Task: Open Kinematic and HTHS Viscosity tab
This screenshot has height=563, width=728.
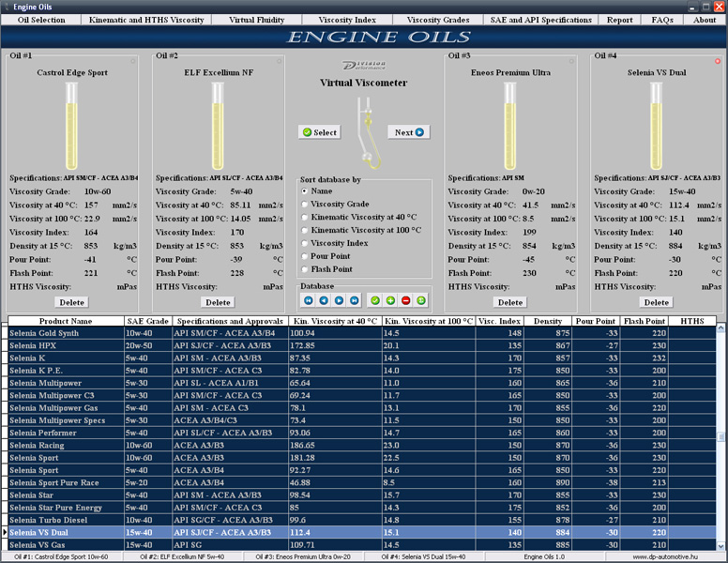Action: coord(146,20)
